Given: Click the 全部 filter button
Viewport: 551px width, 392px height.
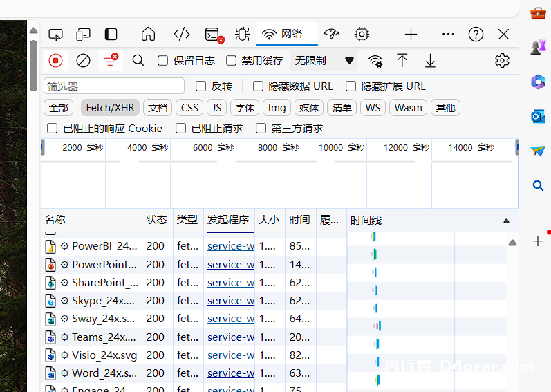Looking at the screenshot, I should tap(59, 108).
